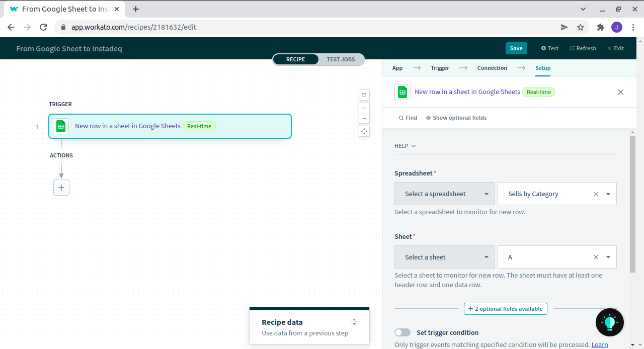The width and height of the screenshot is (644, 349).
Task: Show optional fields via the eye link
Action: click(x=456, y=118)
